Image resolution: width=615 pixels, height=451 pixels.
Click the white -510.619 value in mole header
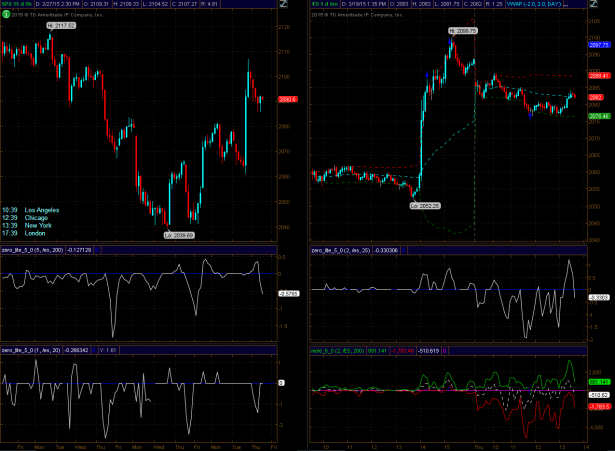(x=428, y=351)
